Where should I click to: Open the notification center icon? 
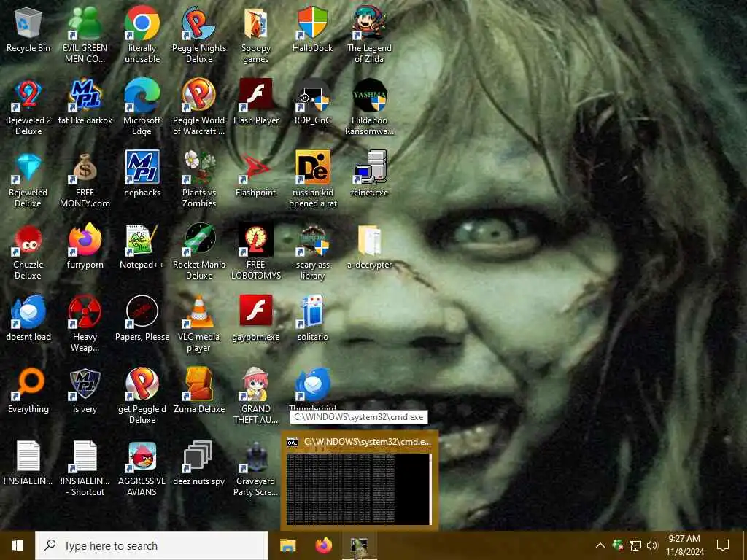click(x=723, y=545)
